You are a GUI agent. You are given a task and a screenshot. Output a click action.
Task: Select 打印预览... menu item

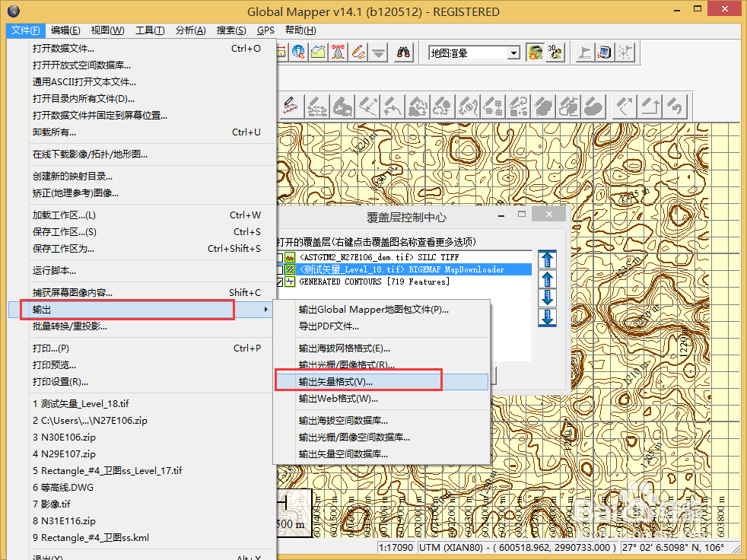(x=142, y=365)
